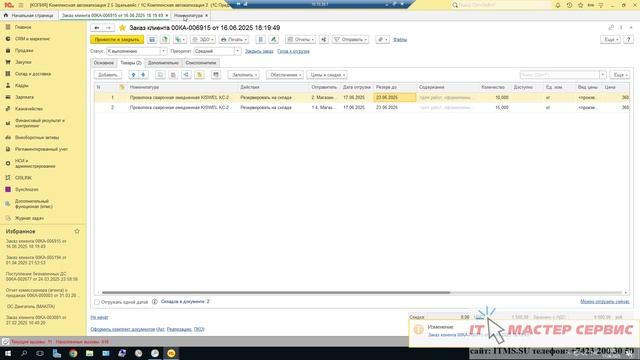Image resolution: width=640 pixels, height=360 pixels.
Task: Open the ЭДО dropdown menu
Action: click(x=203, y=40)
